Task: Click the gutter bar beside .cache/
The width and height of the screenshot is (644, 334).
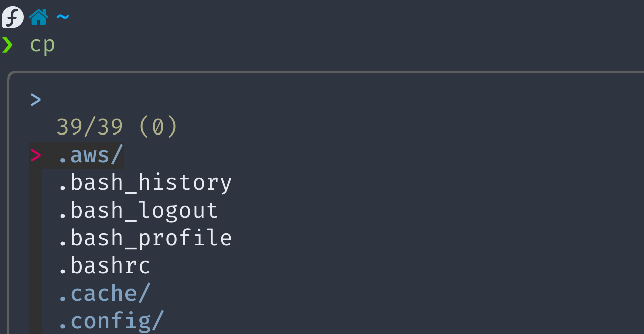Action: coord(35,293)
